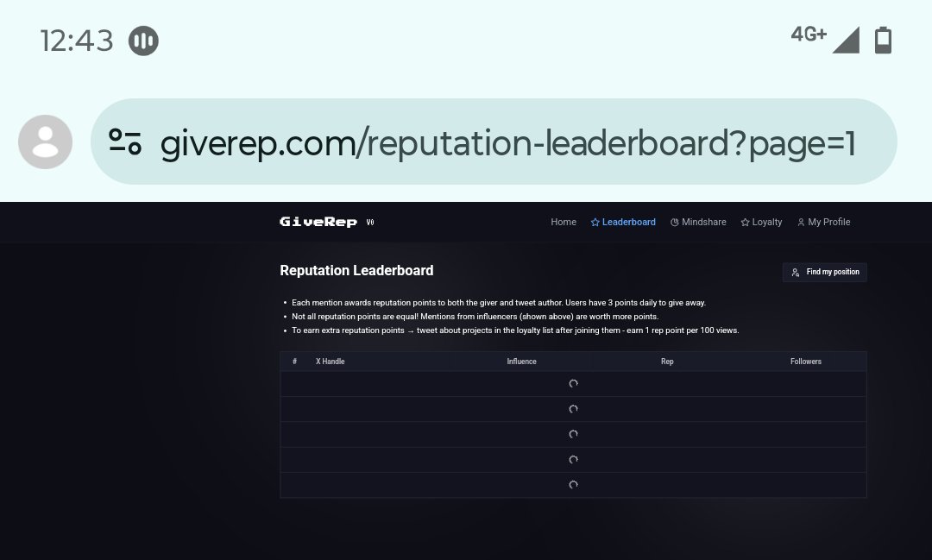Click the Reputation Leaderboard heading
Screen dimensions: 932x560
[x=356, y=270]
